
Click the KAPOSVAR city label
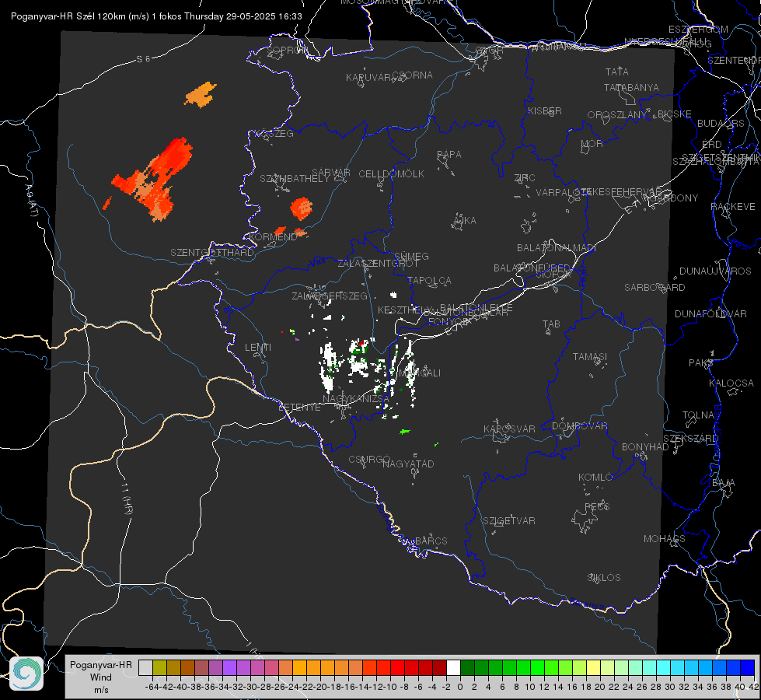[x=509, y=429]
